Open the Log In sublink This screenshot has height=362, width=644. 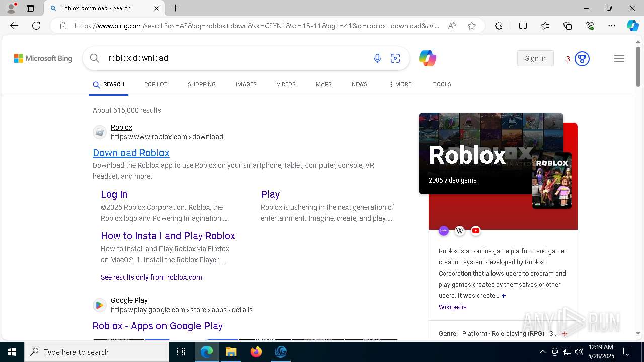point(114,194)
